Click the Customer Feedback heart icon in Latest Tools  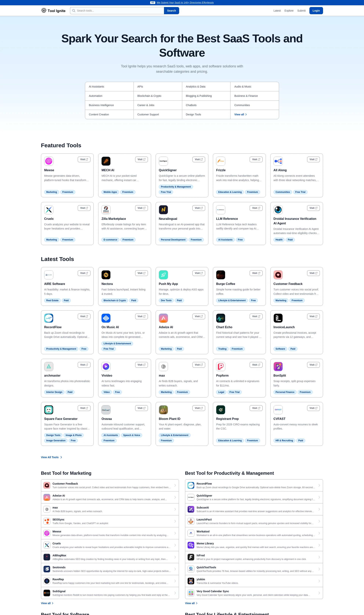pyautogui.click(x=278, y=275)
